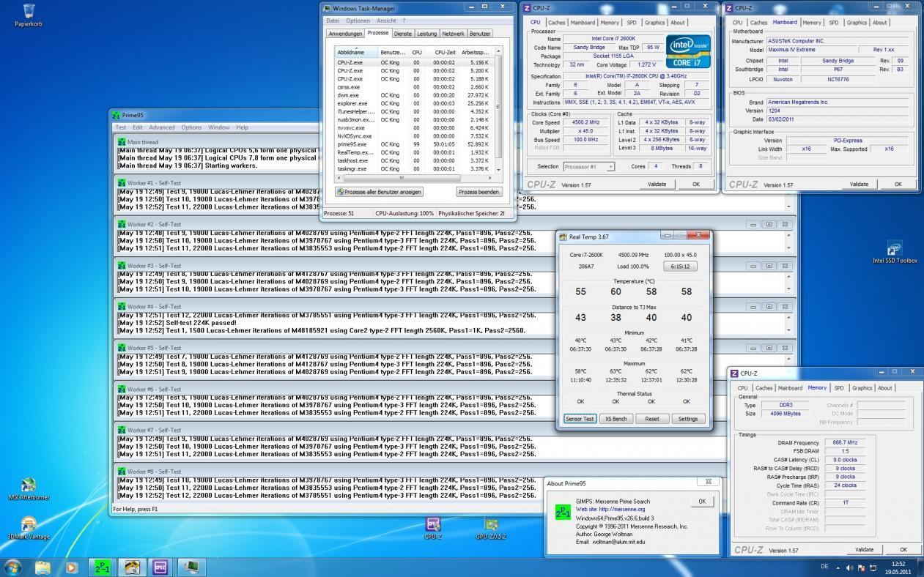Click the Worker #4 Self-Test window icon
This screenshot has width=924, height=577.
point(122,306)
